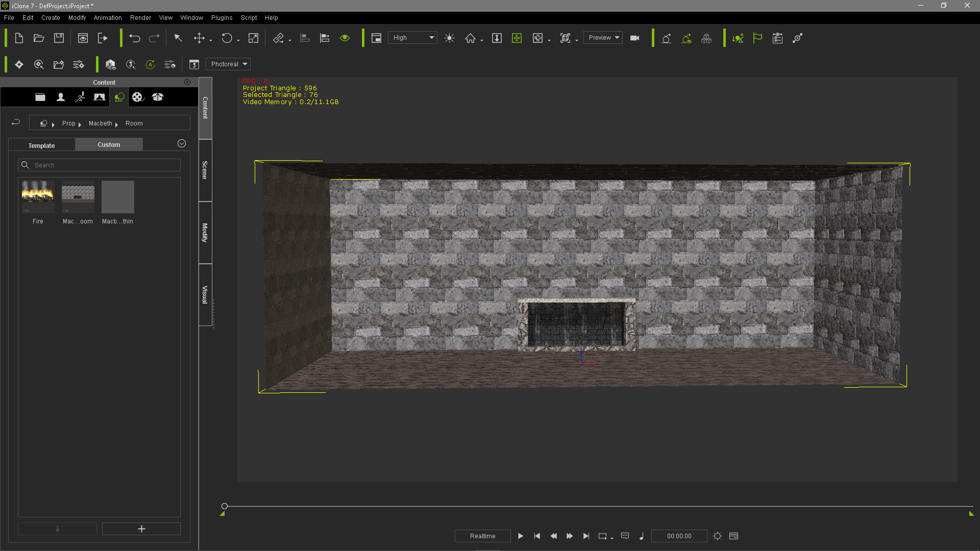Click Prop in the breadcrumb path
The image size is (980, 551).
click(68, 123)
